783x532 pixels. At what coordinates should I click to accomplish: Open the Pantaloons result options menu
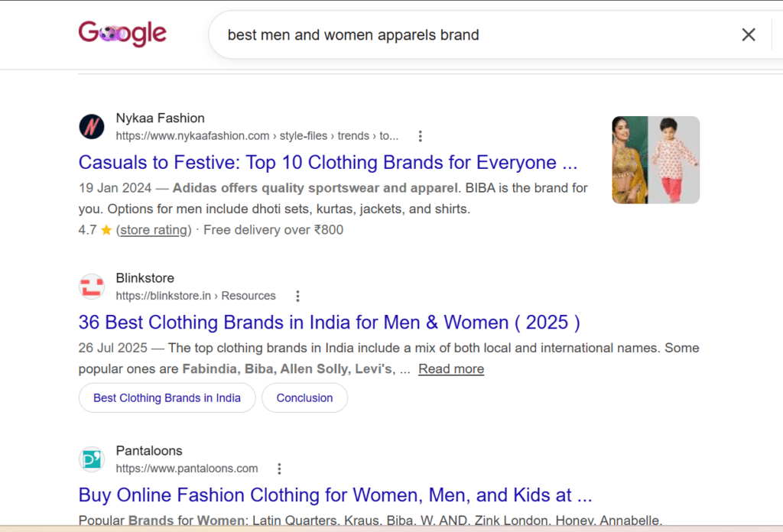coord(279,469)
